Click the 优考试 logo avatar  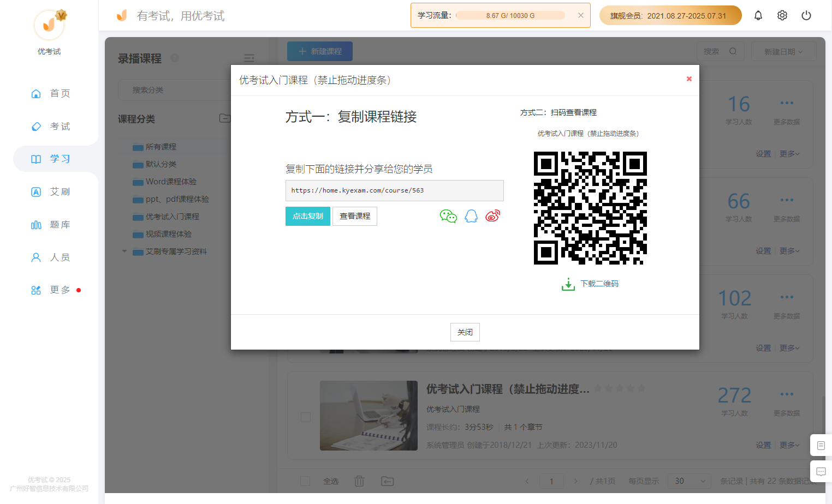pyautogui.click(x=50, y=25)
